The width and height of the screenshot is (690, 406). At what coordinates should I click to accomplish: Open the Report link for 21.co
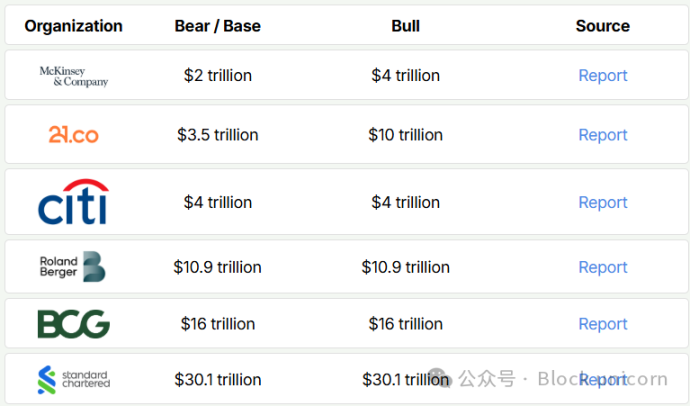pos(602,135)
